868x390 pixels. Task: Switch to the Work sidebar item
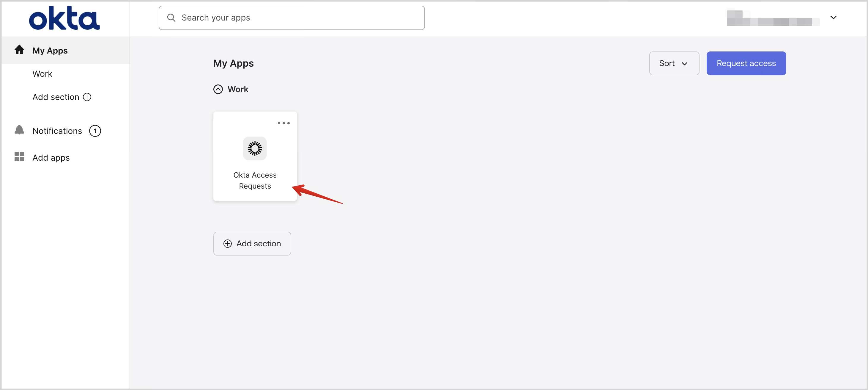point(42,73)
